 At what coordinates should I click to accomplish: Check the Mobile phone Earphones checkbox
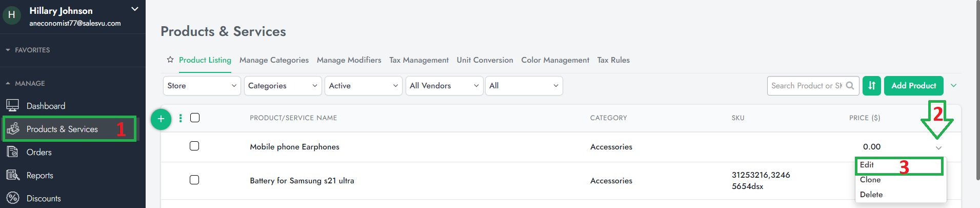point(194,146)
